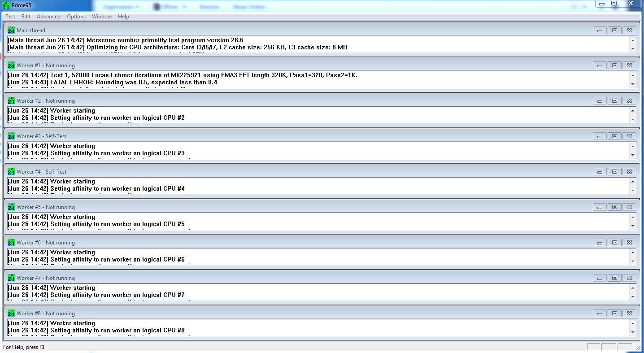Viewport: 644px width, 353px height.
Task: Click the Worker #1 window icon
Action: coord(11,65)
